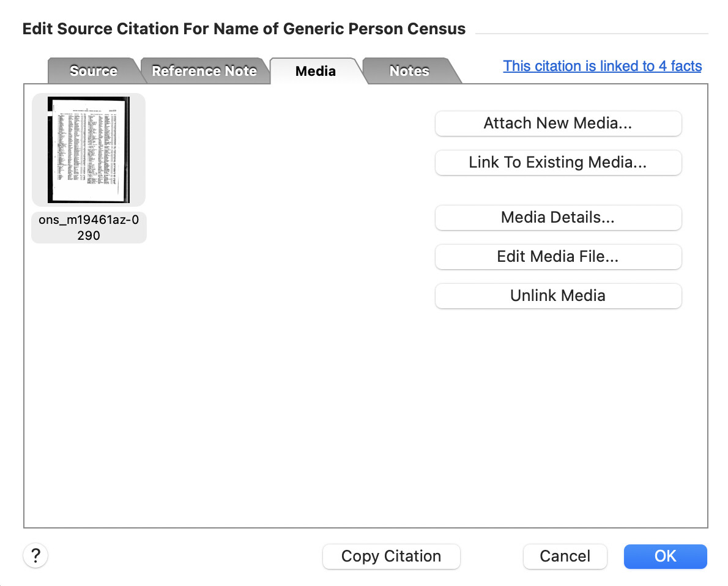Click the Edit Source Citation dialog title
The image size is (728, 586).
click(243, 29)
